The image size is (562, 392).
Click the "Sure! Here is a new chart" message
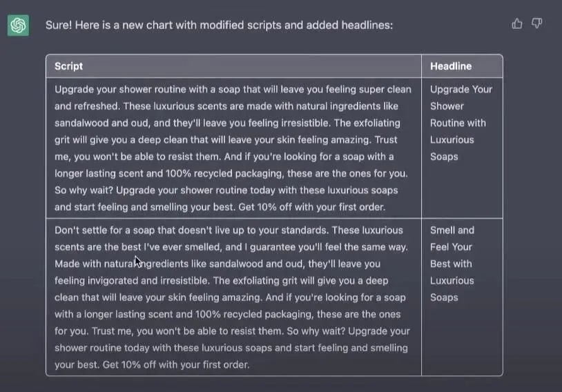point(219,25)
